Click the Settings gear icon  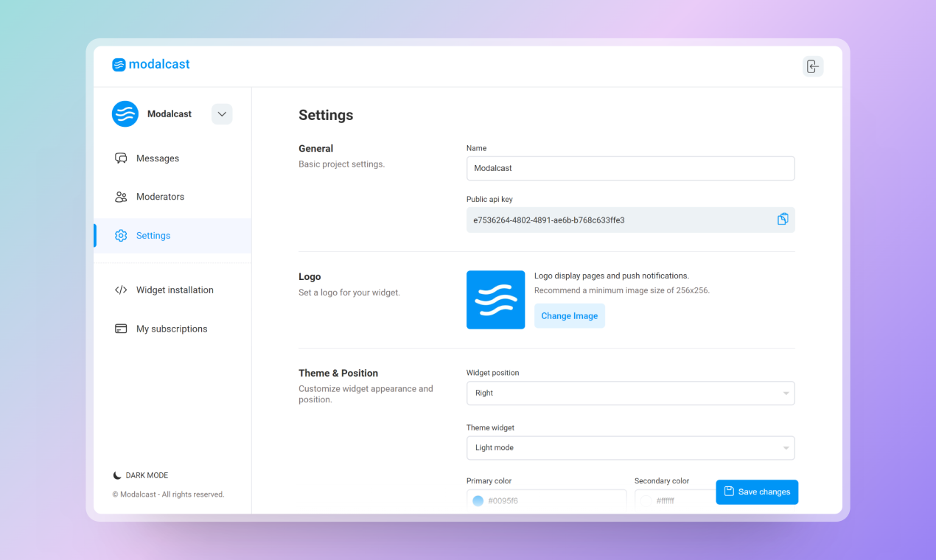coord(121,236)
